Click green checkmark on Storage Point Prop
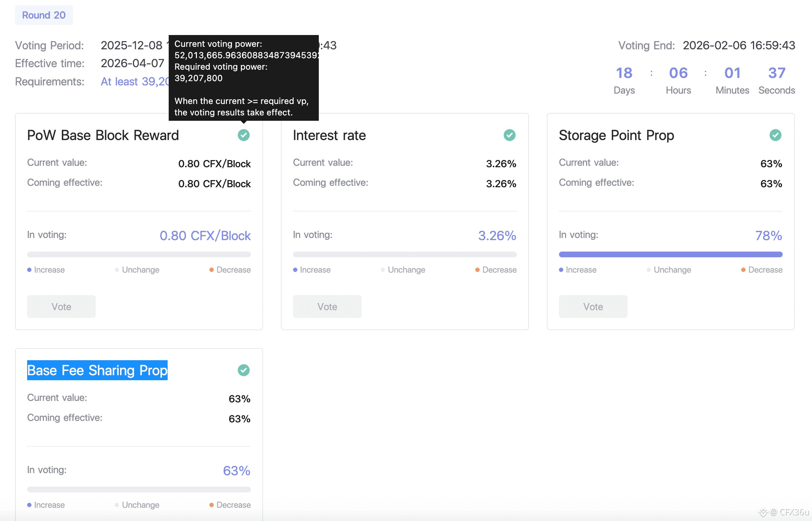812x521 pixels. coord(776,135)
